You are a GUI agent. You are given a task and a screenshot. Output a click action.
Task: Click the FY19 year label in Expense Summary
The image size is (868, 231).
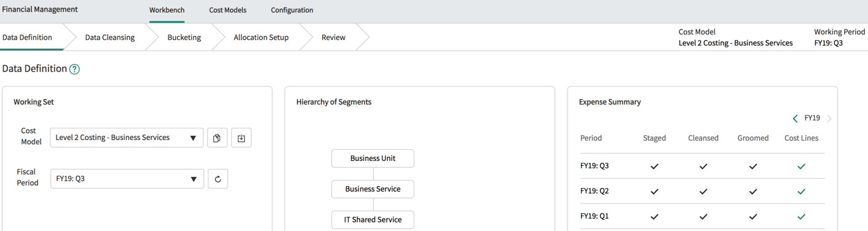[812, 118]
